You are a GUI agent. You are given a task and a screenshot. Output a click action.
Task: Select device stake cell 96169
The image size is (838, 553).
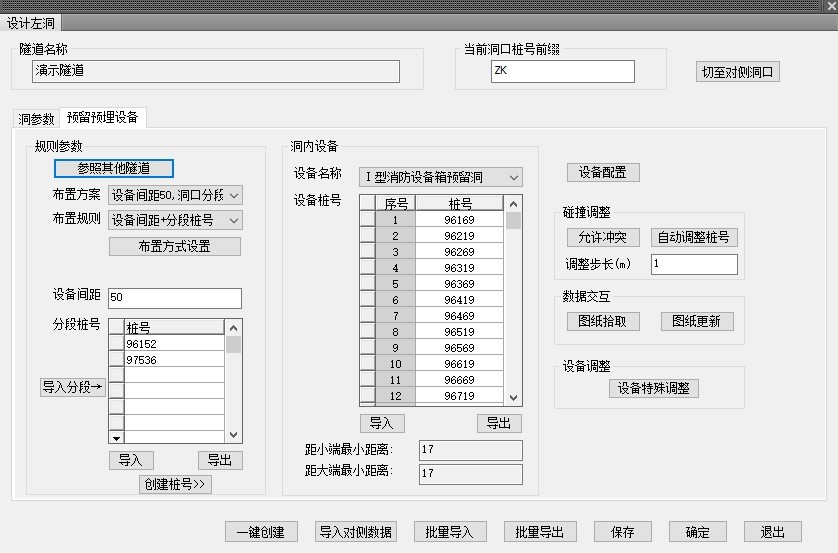pyautogui.click(x=459, y=220)
